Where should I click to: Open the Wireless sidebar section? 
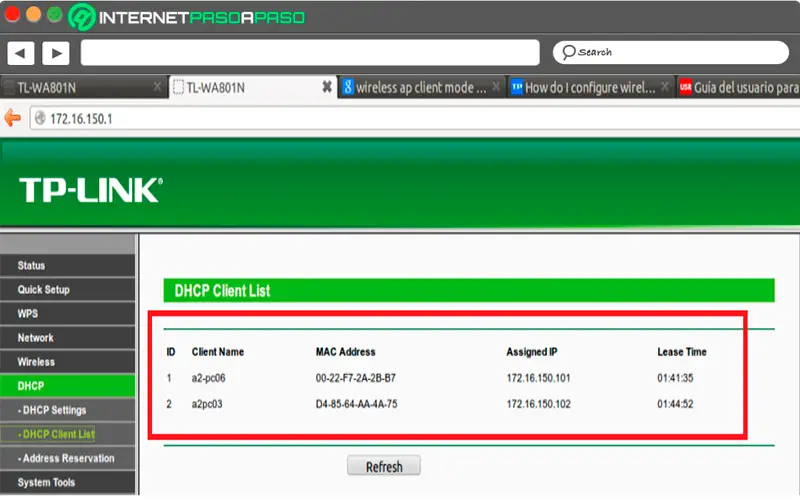tap(68, 362)
